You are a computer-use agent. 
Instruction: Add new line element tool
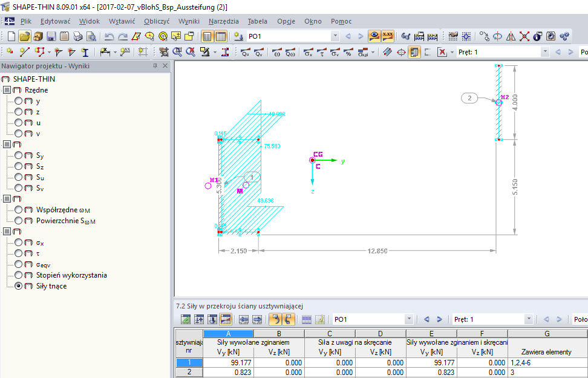[x=24, y=52]
